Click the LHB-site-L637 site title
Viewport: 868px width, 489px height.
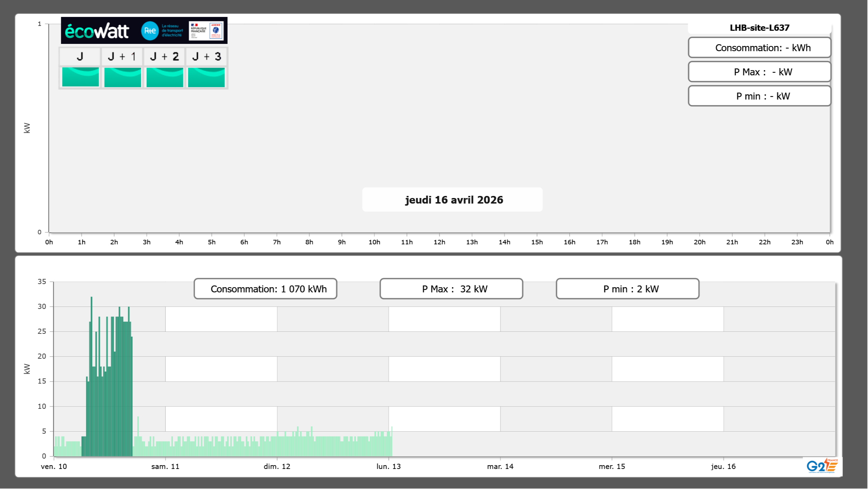point(759,28)
